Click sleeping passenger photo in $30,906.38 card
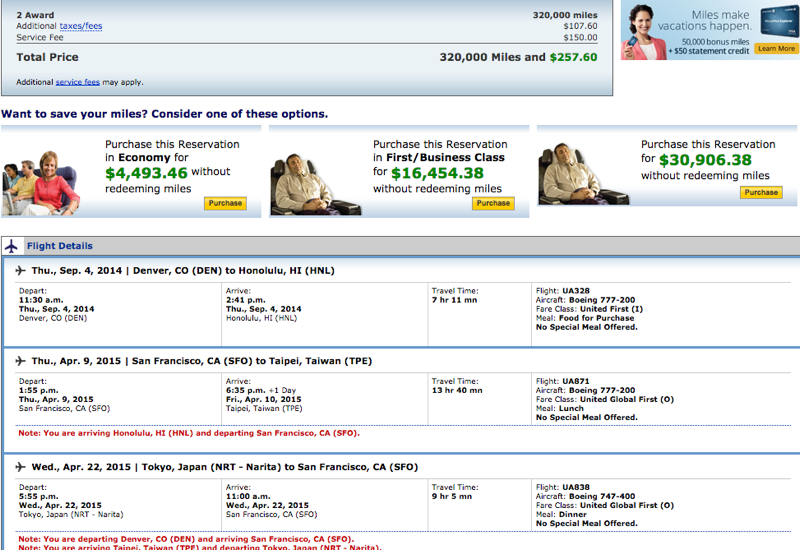800x550 pixels. tap(583, 173)
